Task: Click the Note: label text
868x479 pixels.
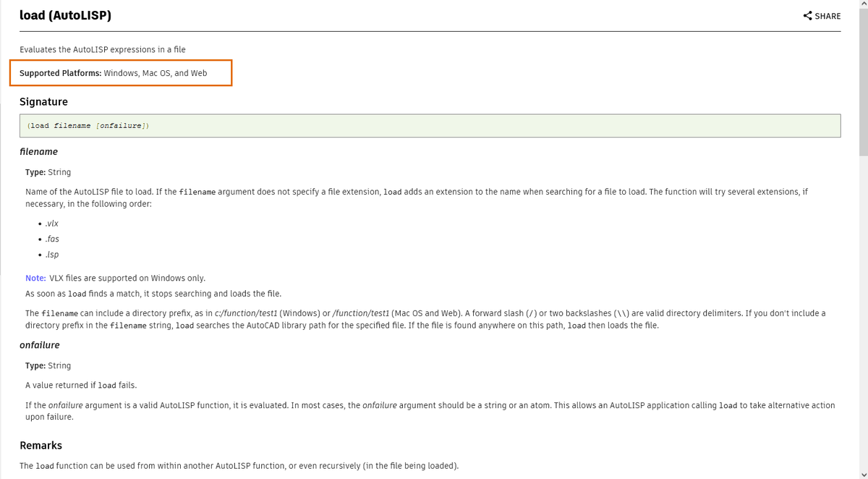Action: [x=35, y=278]
